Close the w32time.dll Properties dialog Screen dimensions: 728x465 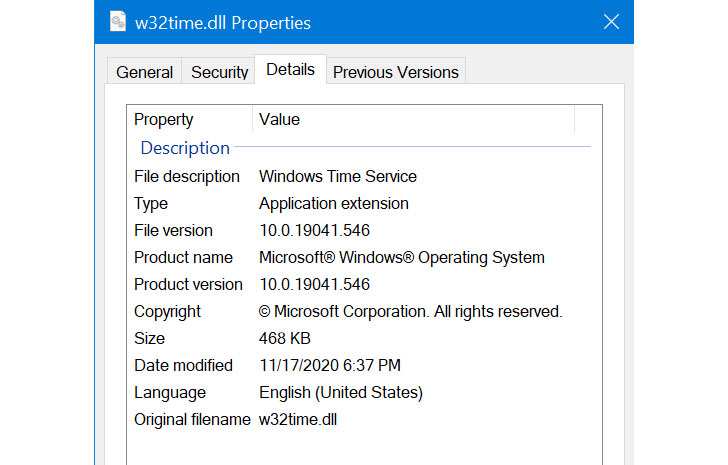pyautogui.click(x=610, y=22)
